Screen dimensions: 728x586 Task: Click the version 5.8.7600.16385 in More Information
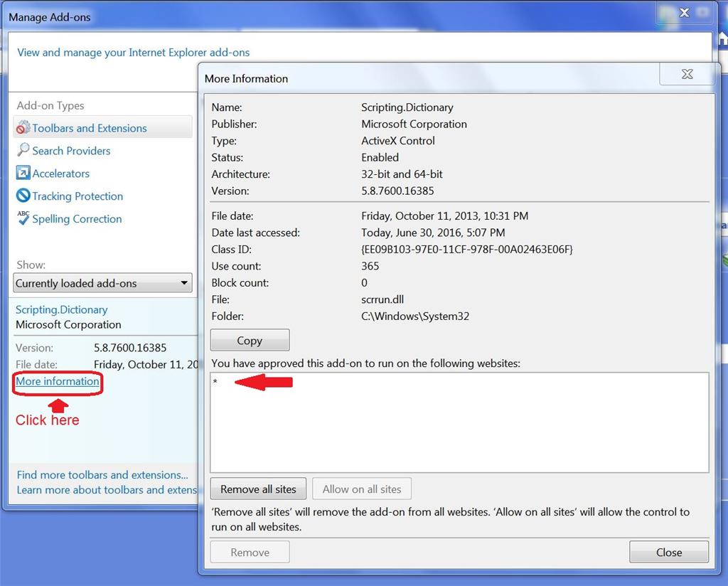(x=397, y=191)
